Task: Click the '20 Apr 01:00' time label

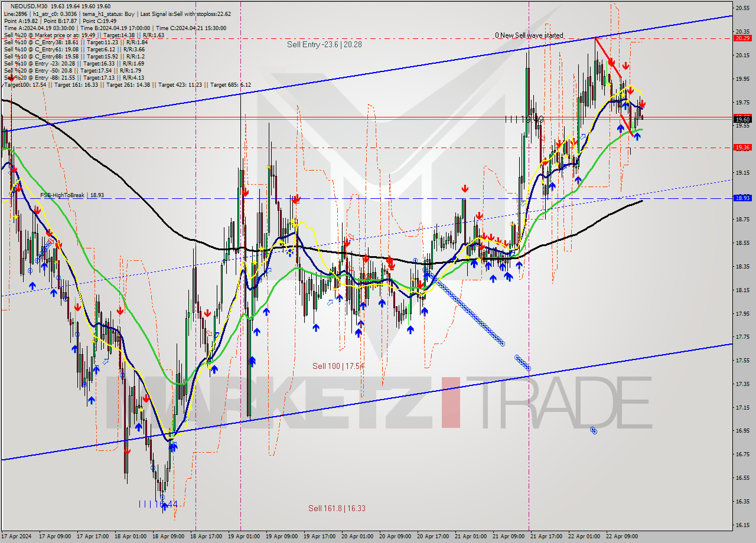Action: [357, 537]
